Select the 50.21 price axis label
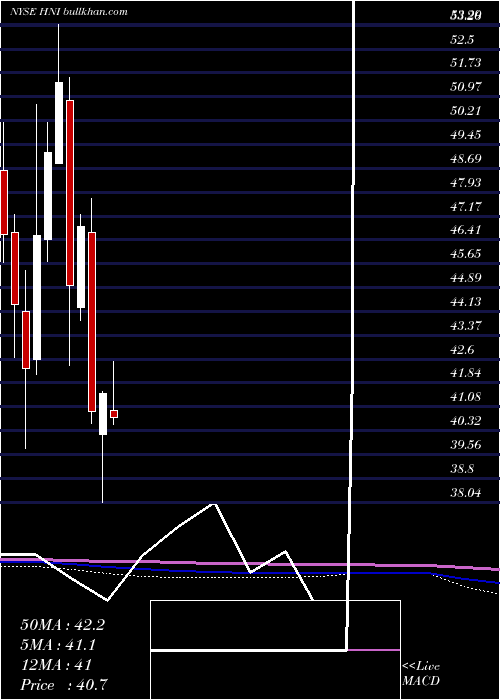The width and height of the screenshot is (500, 700). coord(466,110)
